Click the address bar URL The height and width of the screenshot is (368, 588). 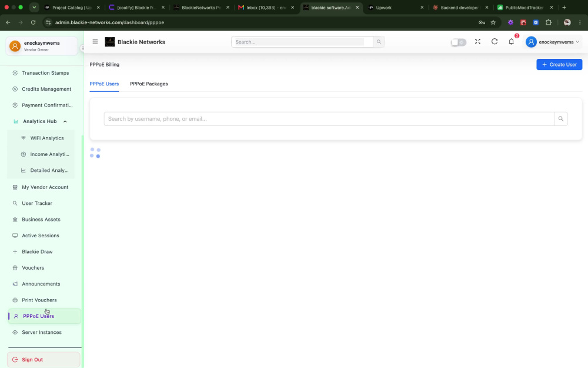(x=109, y=22)
